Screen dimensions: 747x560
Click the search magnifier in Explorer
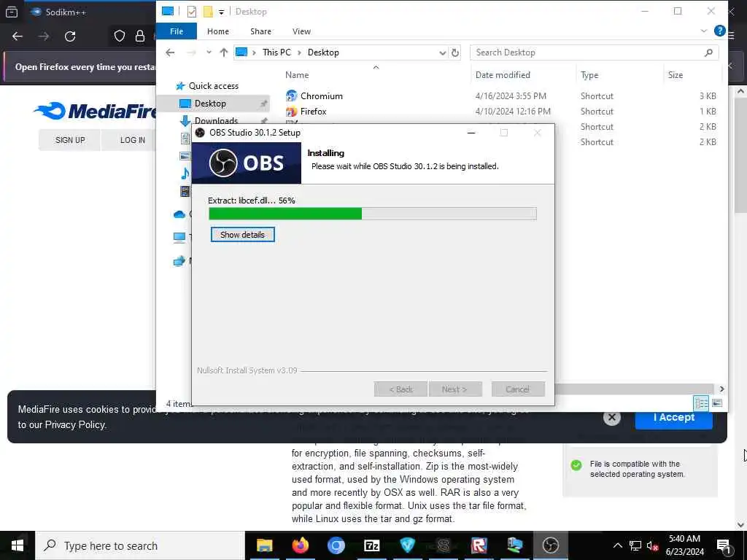pos(708,52)
